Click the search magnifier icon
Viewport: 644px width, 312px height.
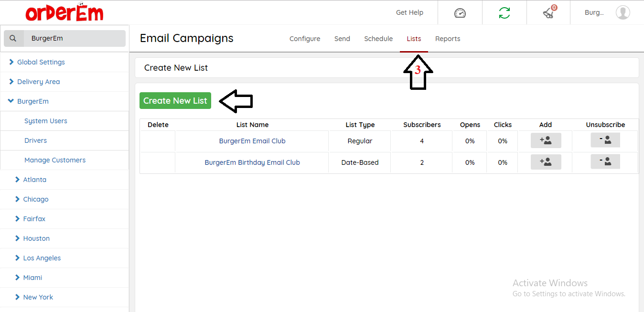coord(13,39)
